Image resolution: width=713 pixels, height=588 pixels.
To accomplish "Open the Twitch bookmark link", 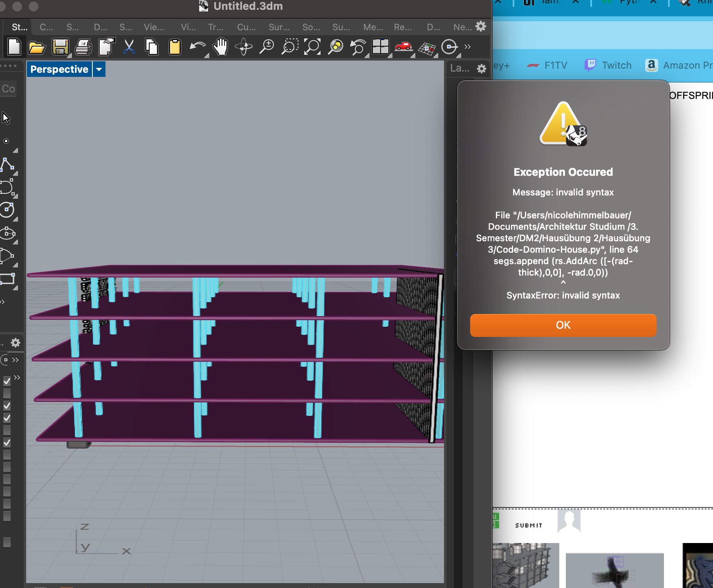I will click(x=608, y=65).
